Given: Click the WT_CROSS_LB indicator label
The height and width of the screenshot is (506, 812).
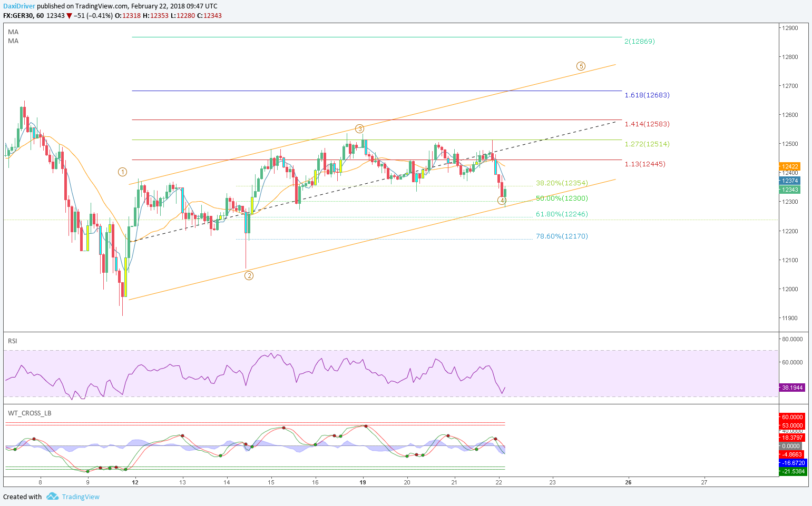Looking at the screenshot, I should click(30, 413).
